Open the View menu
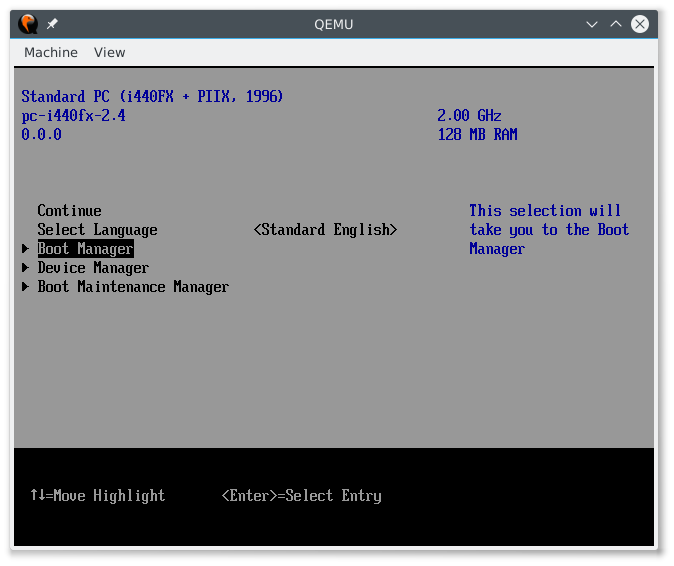This screenshot has width=674, height=566. [110, 52]
